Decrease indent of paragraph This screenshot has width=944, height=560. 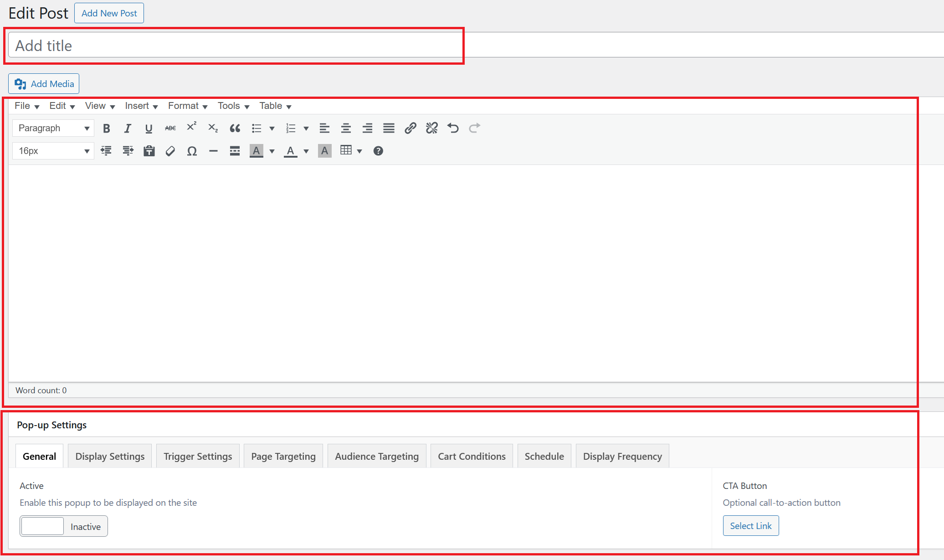click(106, 151)
